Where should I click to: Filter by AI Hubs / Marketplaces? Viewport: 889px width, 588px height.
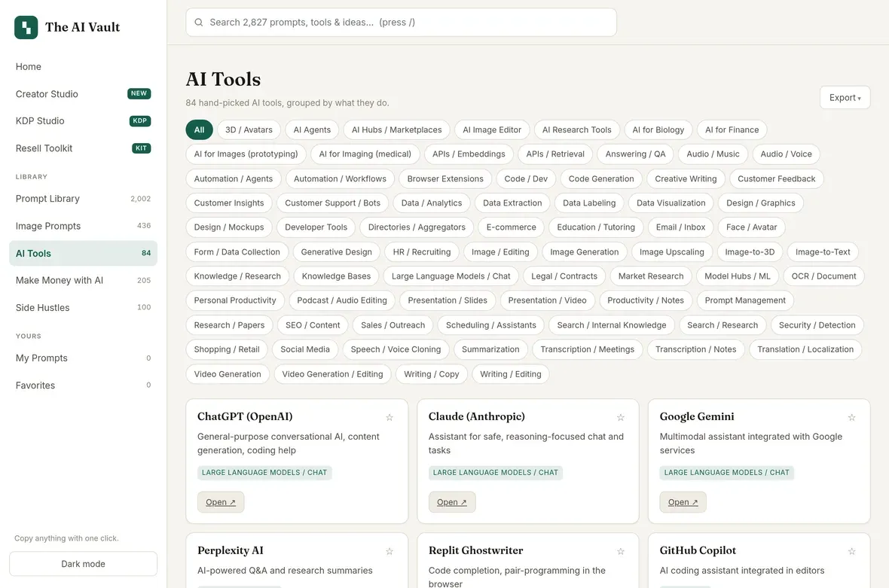[x=396, y=129]
